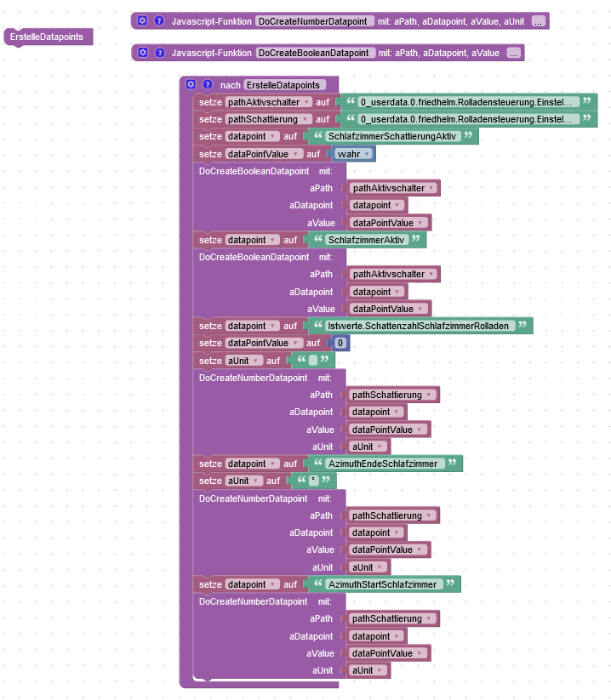Screen dimensions: 611x700
Task: Edit the AzimuthStartSchlafzimmer text value
Action: coord(384,584)
